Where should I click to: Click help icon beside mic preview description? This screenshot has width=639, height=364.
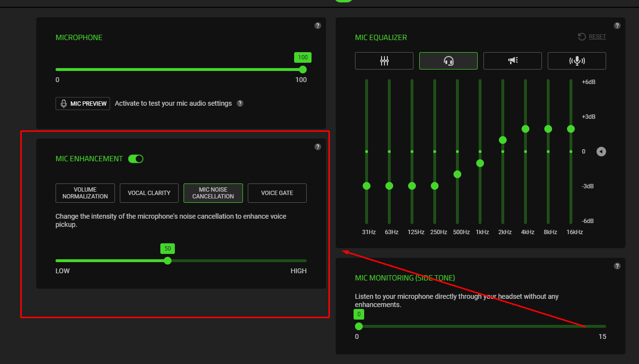coord(240,103)
